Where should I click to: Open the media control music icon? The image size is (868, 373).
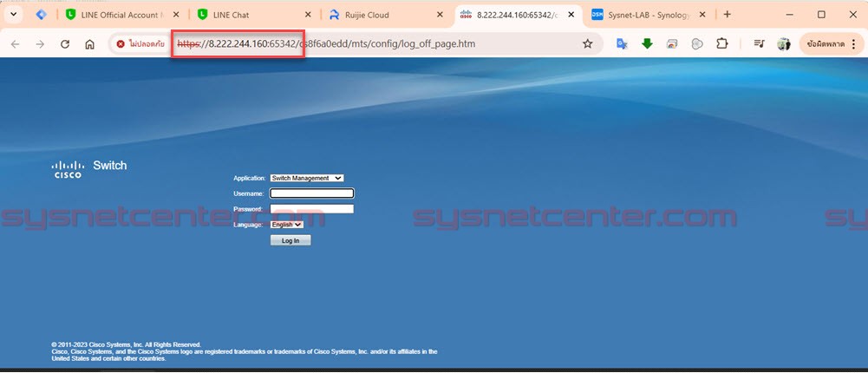pyautogui.click(x=759, y=44)
